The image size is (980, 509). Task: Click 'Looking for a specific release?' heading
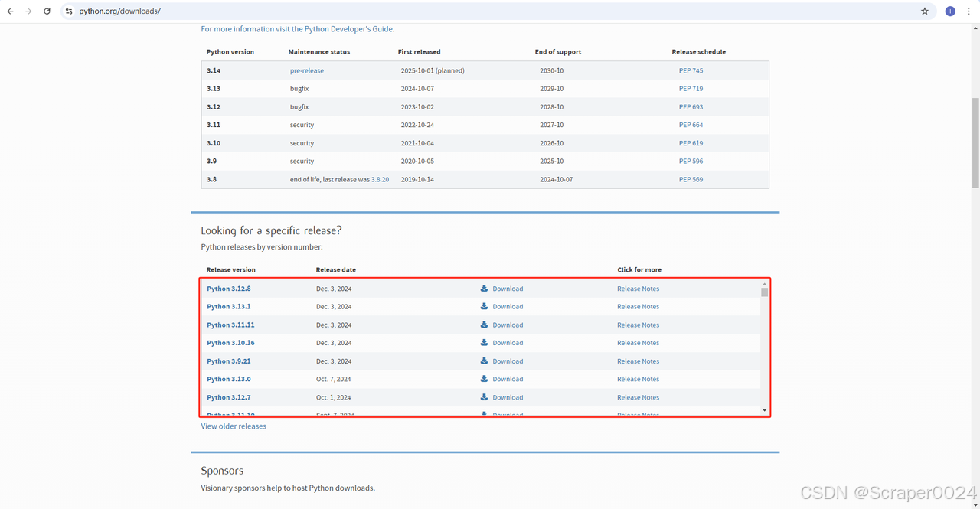point(271,230)
